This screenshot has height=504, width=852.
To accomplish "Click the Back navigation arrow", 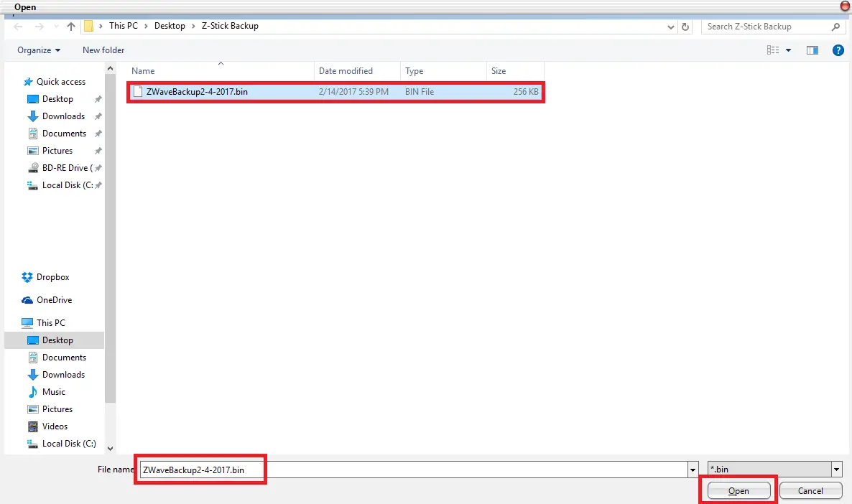I will (x=18, y=26).
